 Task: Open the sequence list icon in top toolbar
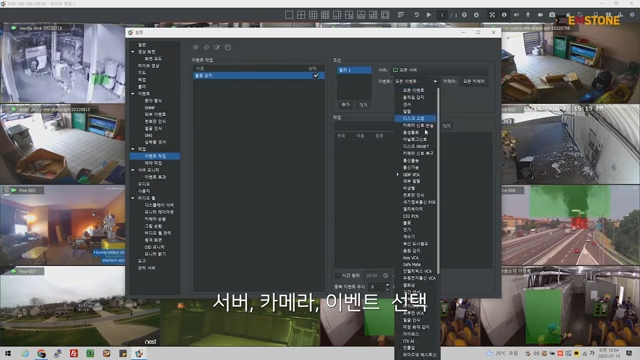click(x=401, y=15)
